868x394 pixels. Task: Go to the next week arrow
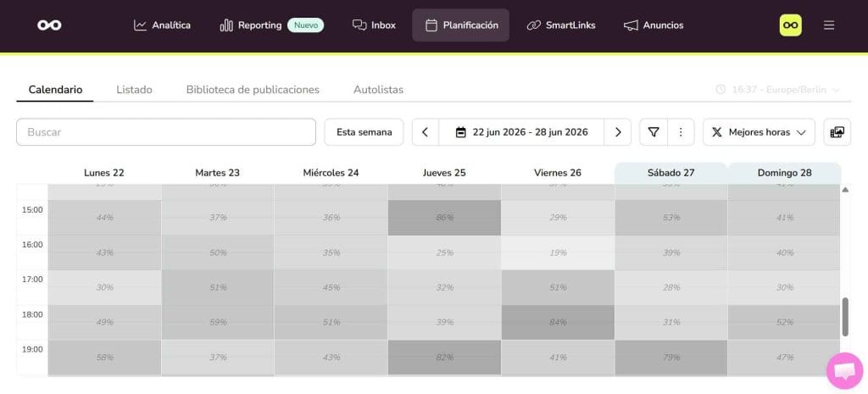coord(618,132)
